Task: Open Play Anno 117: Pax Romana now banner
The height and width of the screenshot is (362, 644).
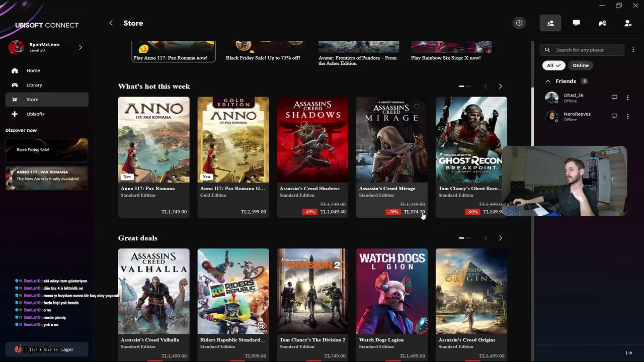Action: (x=174, y=52)
